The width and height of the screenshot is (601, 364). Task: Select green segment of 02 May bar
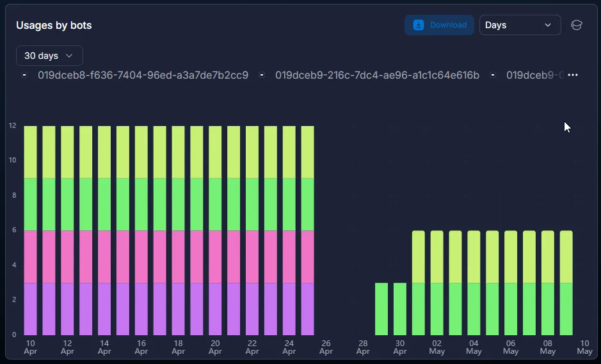pos(437,309)
